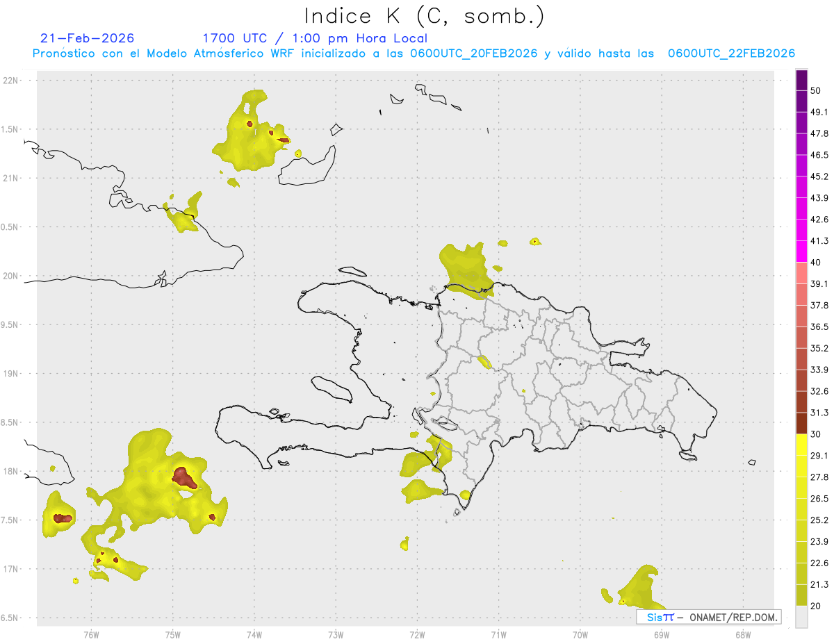
Task: Click the 'SisTT - ONAMET/REP.DOM.' label
Action: coord(709,617)
